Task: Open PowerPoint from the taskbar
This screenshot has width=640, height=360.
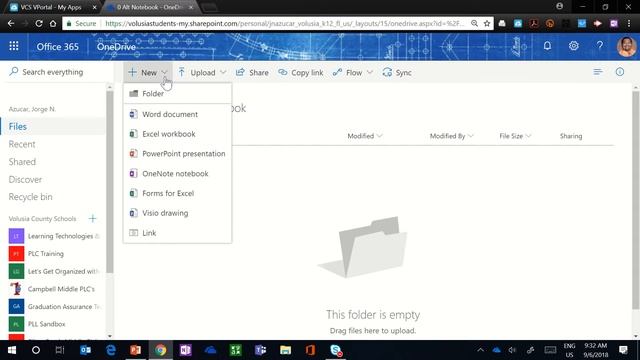Action: (x=136, y=350)
